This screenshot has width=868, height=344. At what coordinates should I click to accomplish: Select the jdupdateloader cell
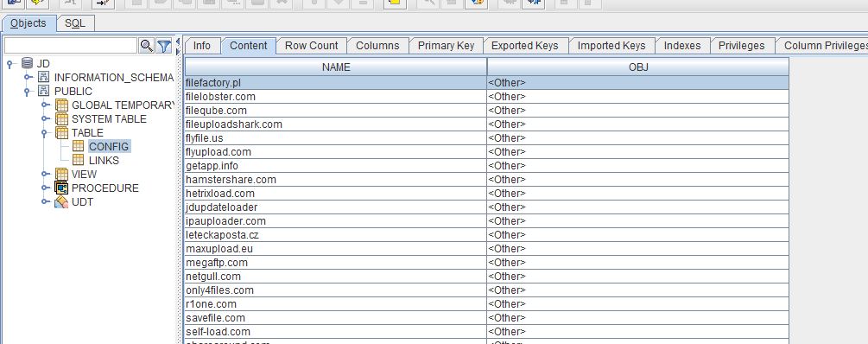(x=336, y=207)
